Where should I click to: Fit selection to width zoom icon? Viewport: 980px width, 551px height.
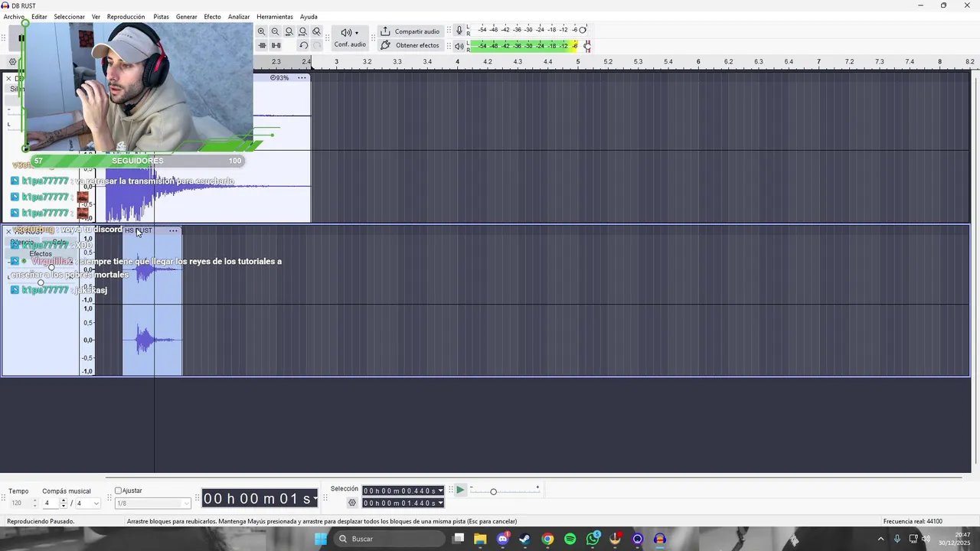289,31
